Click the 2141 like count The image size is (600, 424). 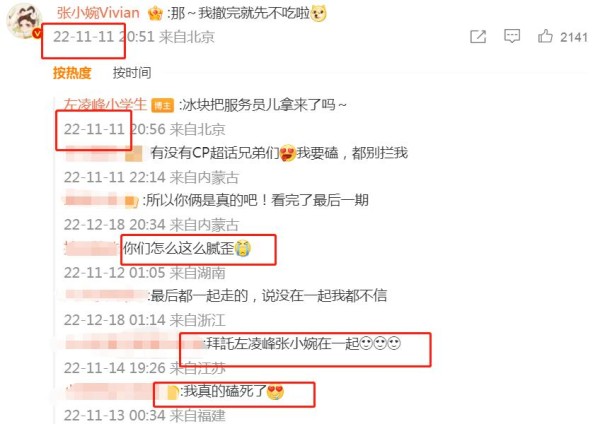point(574,37)
